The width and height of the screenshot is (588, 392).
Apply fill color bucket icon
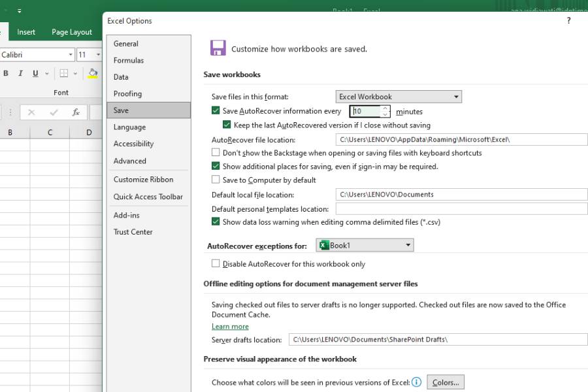tap(93, 73)
